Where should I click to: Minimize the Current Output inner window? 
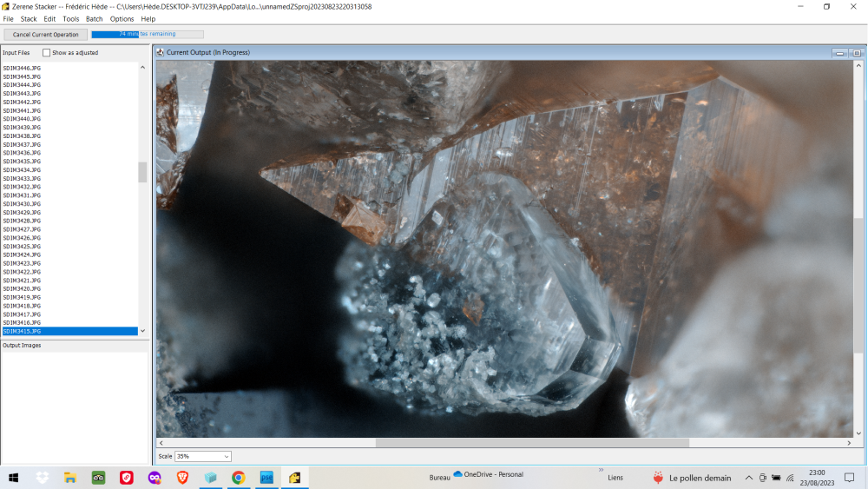(840, 53)
